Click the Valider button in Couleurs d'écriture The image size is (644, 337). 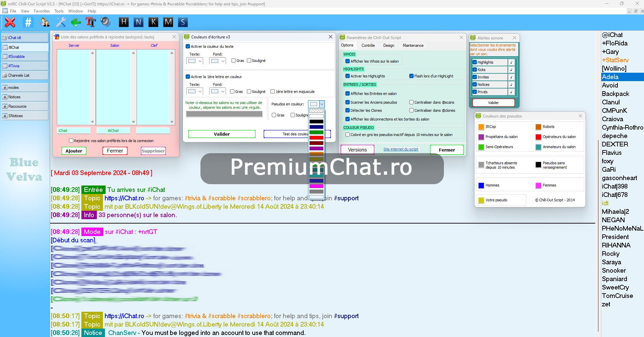coord(222,134)
